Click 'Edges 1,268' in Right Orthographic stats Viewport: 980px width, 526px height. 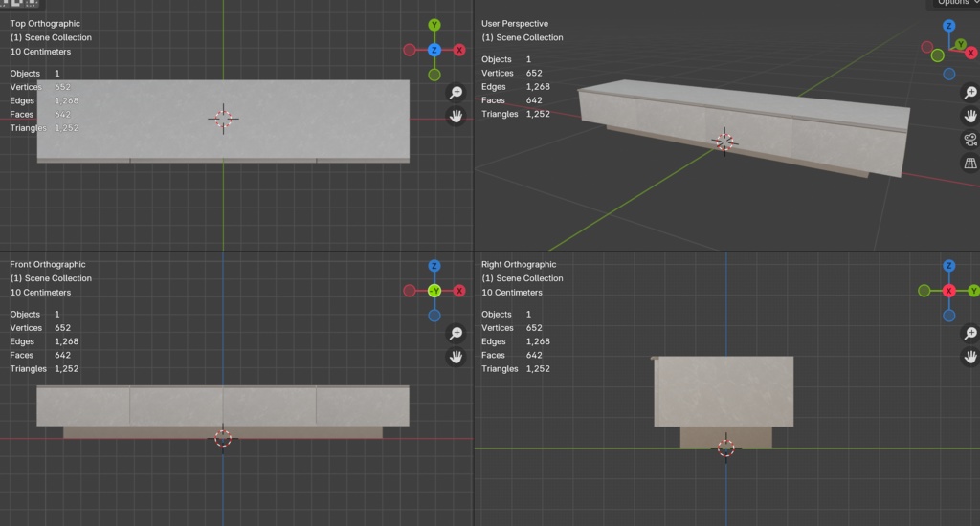point(516,341)
